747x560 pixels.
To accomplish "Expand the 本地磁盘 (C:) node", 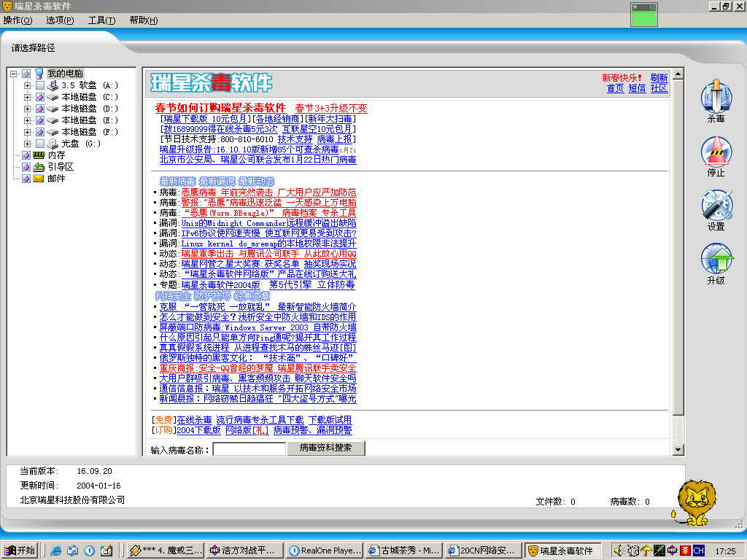I will click(x=27, y=97).
